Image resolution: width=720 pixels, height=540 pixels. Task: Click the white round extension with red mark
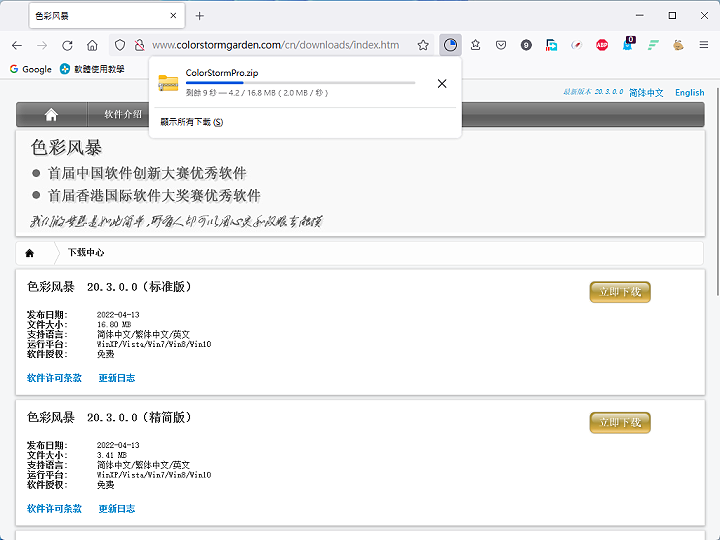pos(576,45)
